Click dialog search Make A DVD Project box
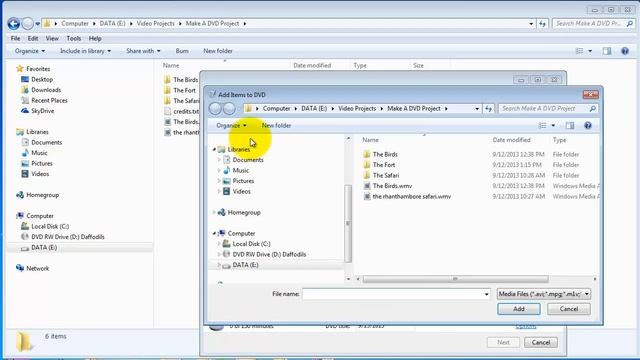 tap(548, 109)
